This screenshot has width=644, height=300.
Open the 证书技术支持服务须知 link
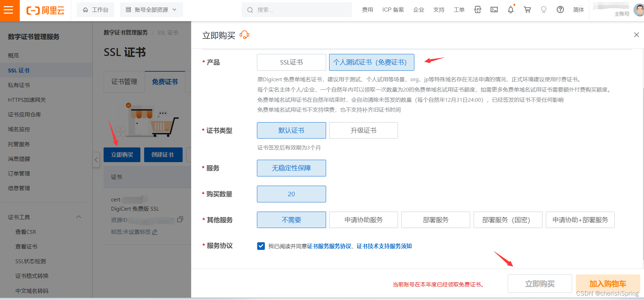tap(384, 246)
